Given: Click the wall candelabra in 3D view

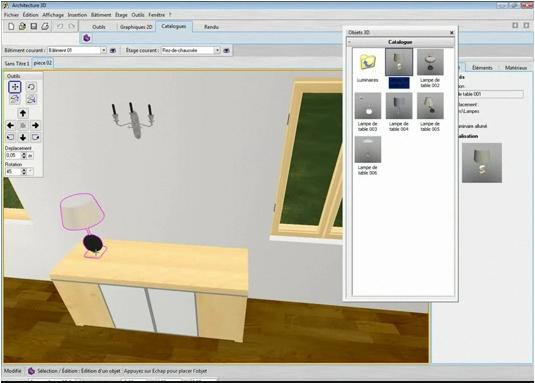Looking at the screenshot, I should 133,120.
